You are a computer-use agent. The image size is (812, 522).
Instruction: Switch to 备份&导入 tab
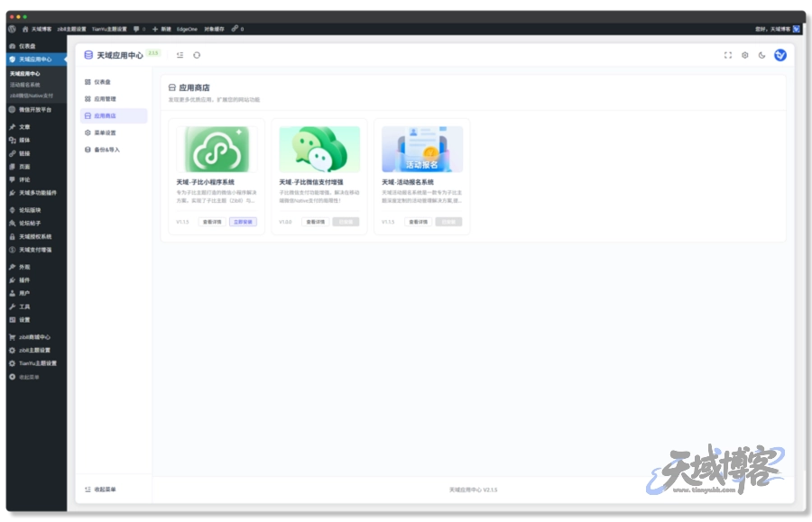coord(114,150)
